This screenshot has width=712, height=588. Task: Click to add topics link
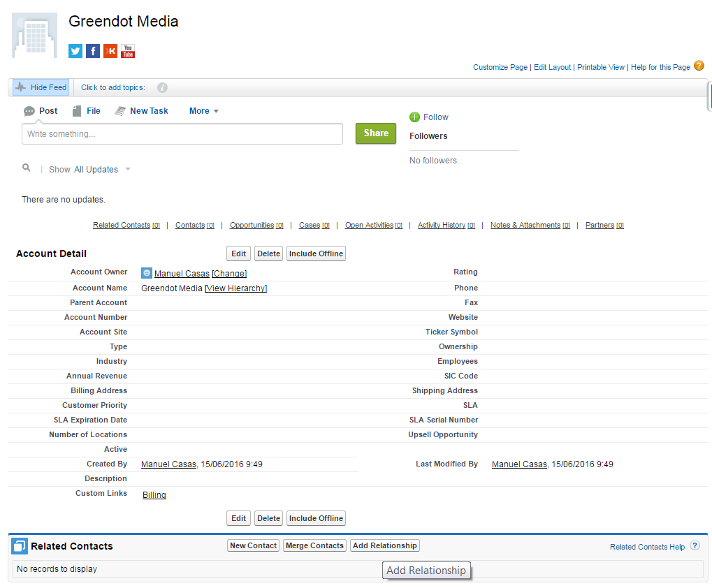[x=113, y=87]
